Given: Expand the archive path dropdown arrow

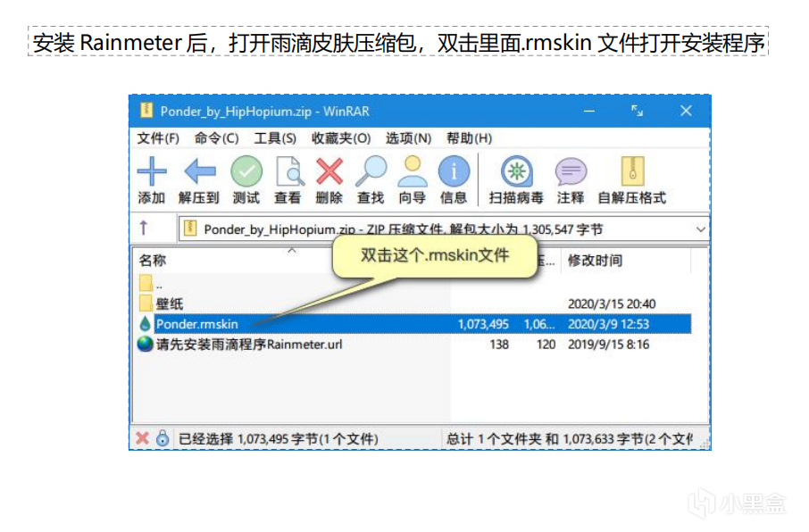Looking at the screenshot, I should (700, 229).
